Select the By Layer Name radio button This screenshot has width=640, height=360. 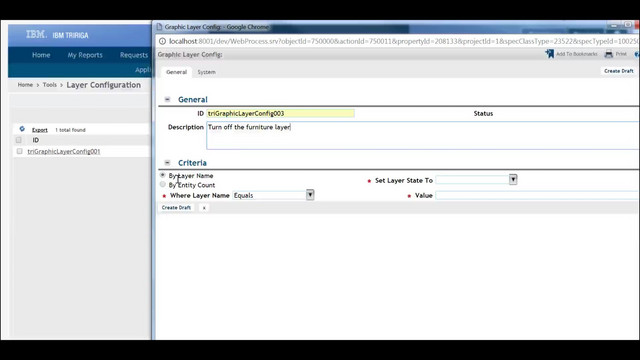[x=162, y=175]
